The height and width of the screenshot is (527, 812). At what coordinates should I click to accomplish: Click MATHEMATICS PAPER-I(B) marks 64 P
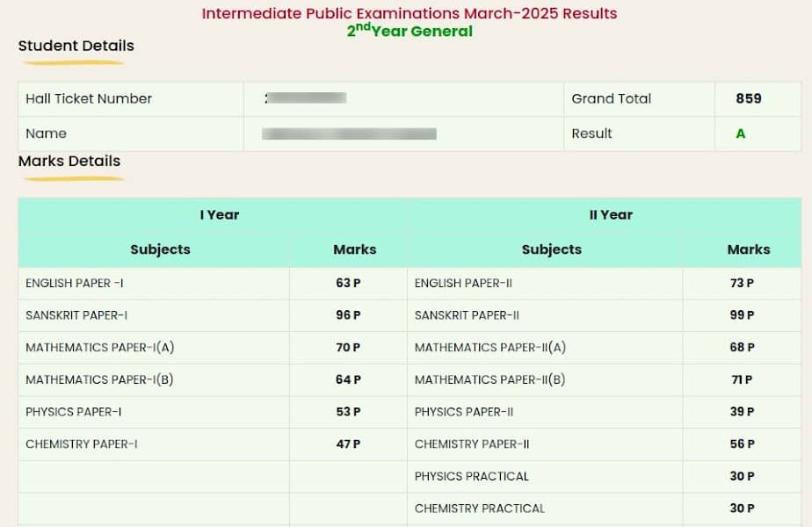pos(348,379)
